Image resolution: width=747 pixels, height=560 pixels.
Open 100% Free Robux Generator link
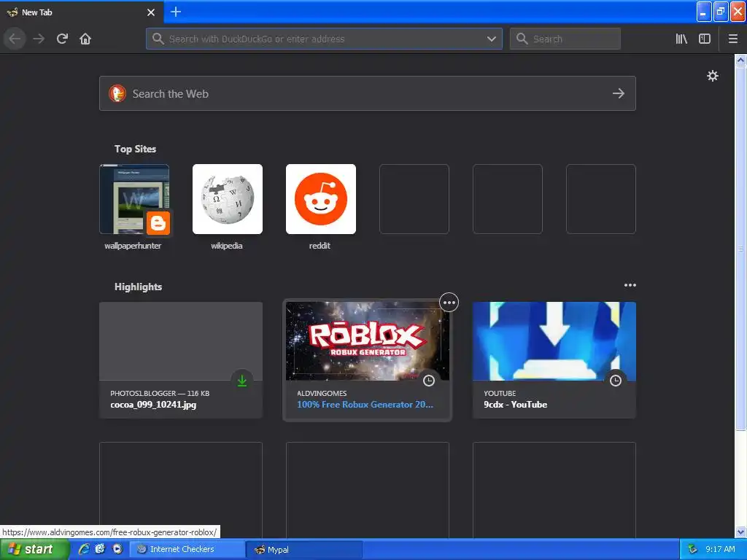tap(365, 404)
